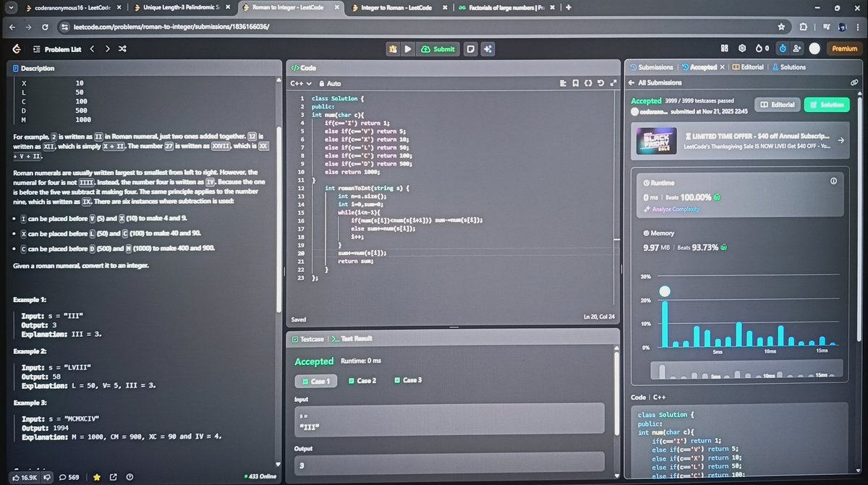868x485 pixels.
Task: Open the Editorial tab
Action: [x=749, y=67]
